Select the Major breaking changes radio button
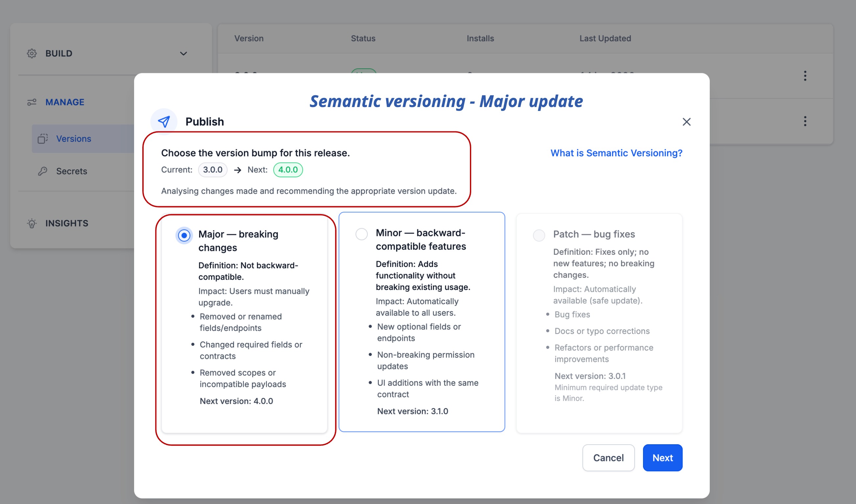The height and width of the screenshot is (504, 856). (184, 235)
